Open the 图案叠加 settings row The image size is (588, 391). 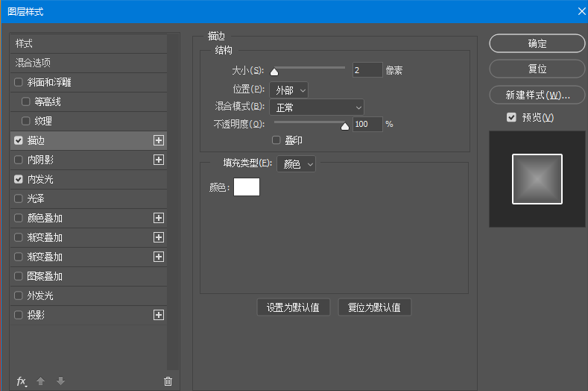(89, 276)
